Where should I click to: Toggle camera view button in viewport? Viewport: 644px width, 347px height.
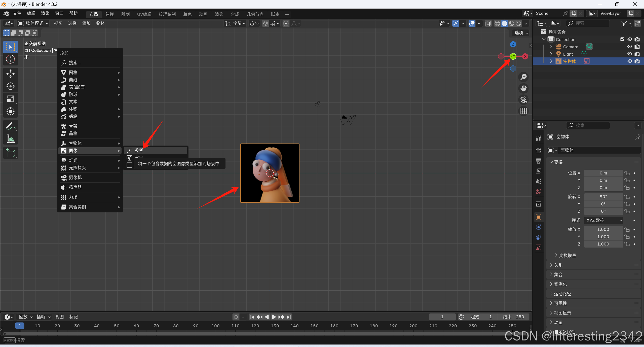click(x=523, y=100)
